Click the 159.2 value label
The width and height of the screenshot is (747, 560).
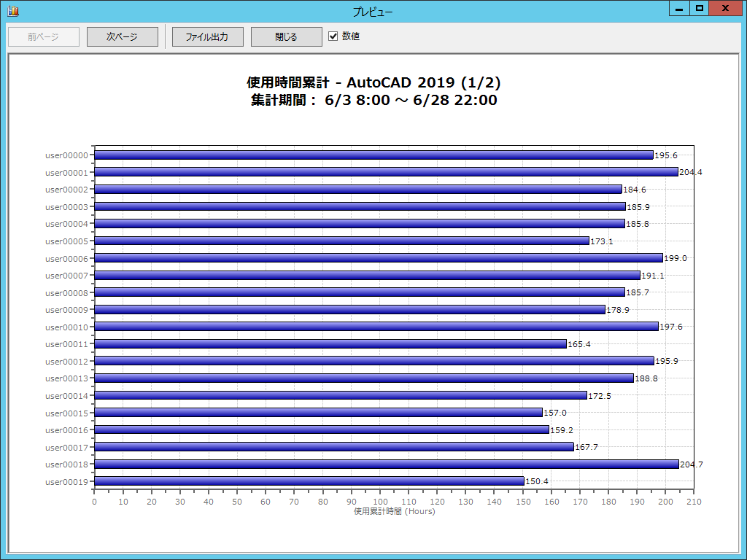tap(562, 430)
